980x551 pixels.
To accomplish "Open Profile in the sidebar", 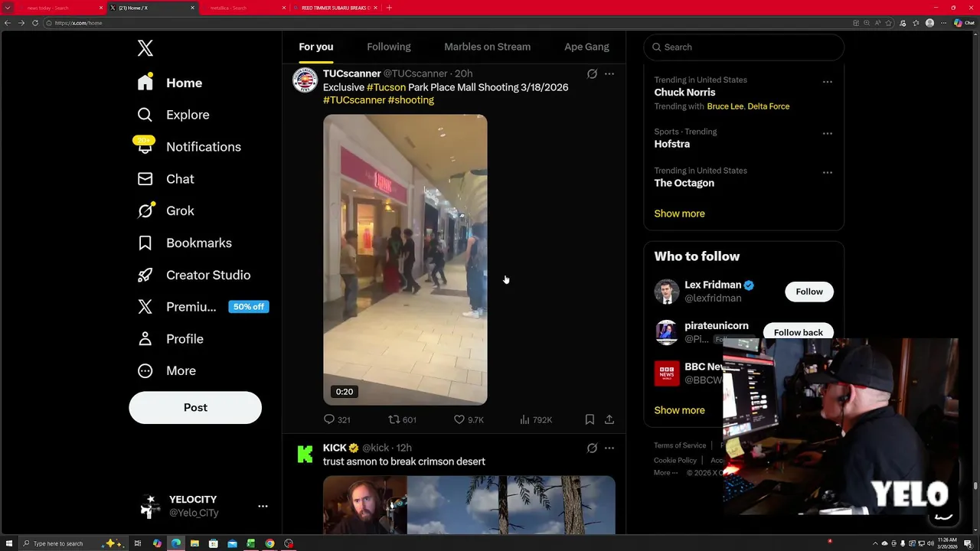I will [170, 338].
